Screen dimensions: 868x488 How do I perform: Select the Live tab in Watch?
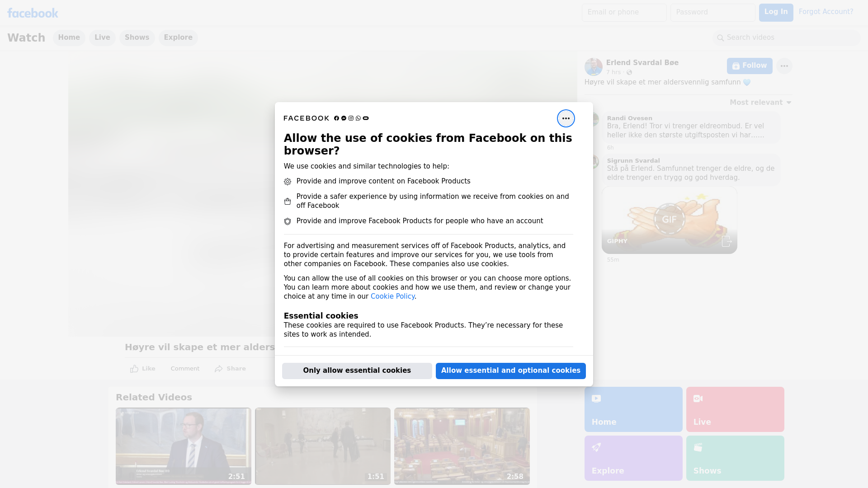[x=102, y=38]
